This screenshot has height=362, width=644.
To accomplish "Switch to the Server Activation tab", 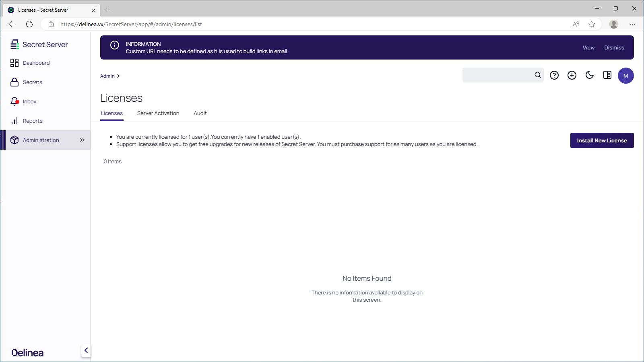I will point(158,113).
